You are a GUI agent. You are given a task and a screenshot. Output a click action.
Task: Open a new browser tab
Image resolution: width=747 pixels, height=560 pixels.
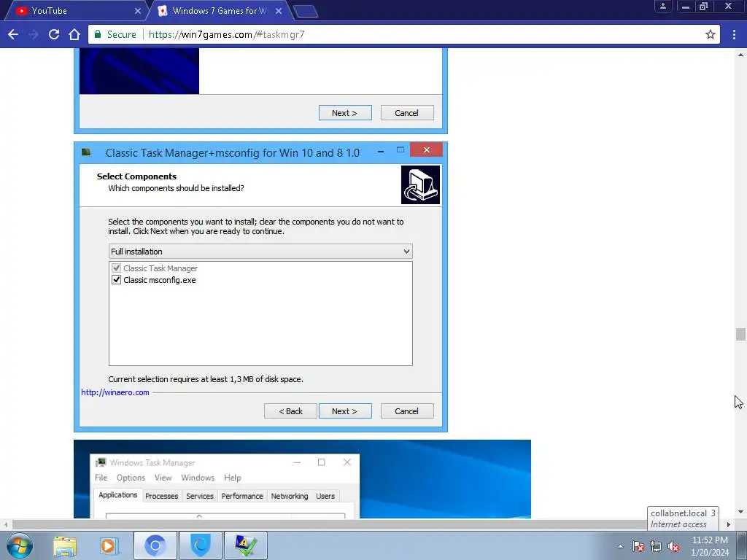(306, 12)
